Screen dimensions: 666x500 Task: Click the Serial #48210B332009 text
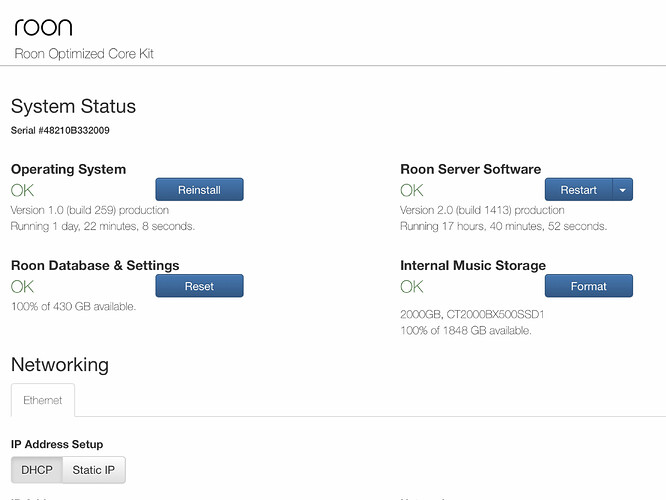[60, 130]
